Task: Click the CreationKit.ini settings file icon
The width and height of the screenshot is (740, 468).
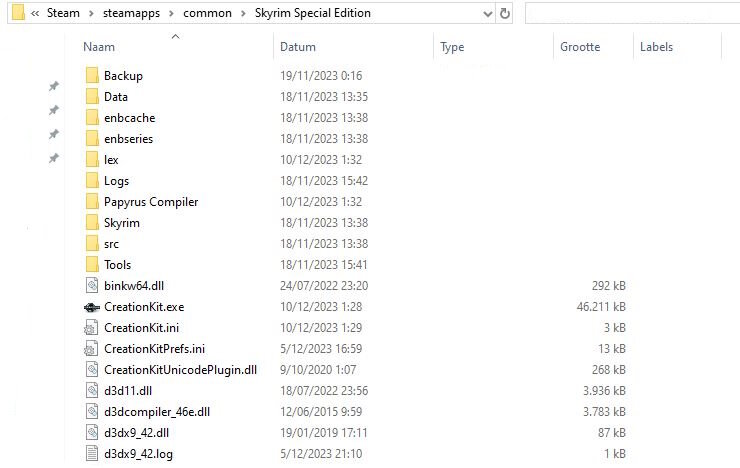Action: [x=91, y=327]
